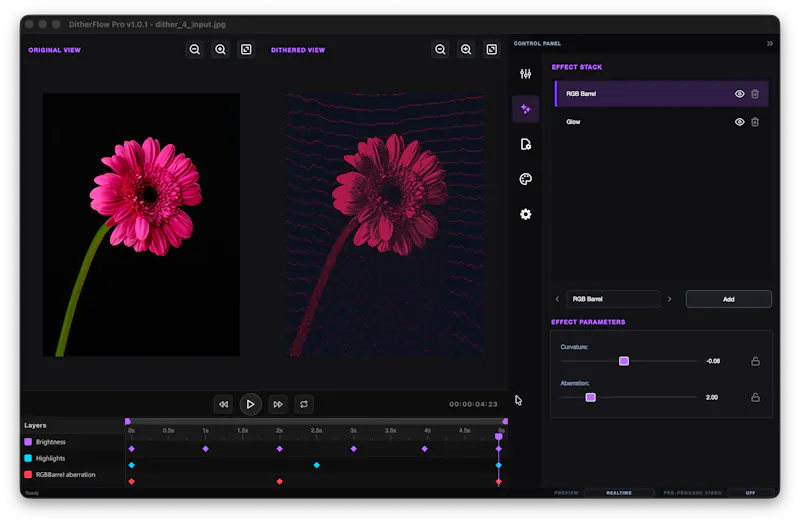Screen dimensions: 800x523
Task: Zoom in the Original View
Action: coord(220,49)
